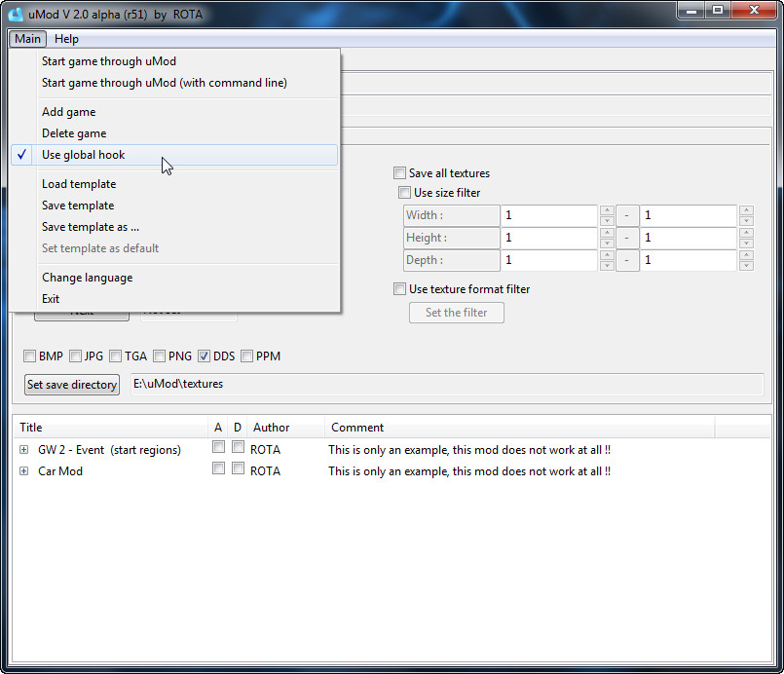Select Change language menu item
784x674 pixels.
[x=88, y=278]
